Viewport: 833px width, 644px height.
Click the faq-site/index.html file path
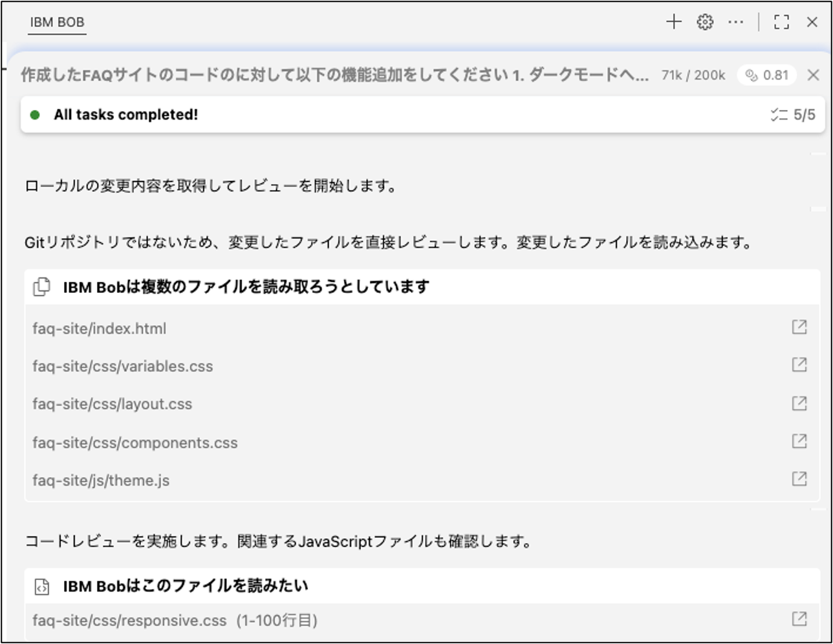[100, 328]
